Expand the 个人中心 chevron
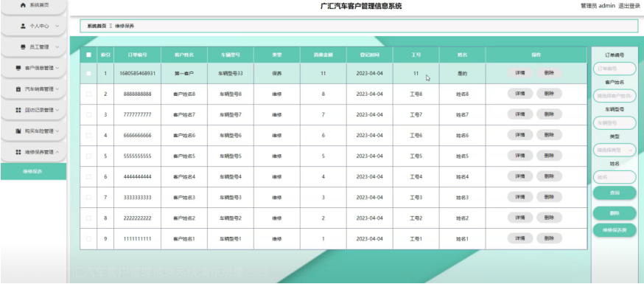The image size is (644, 284). tap(57, 26)
